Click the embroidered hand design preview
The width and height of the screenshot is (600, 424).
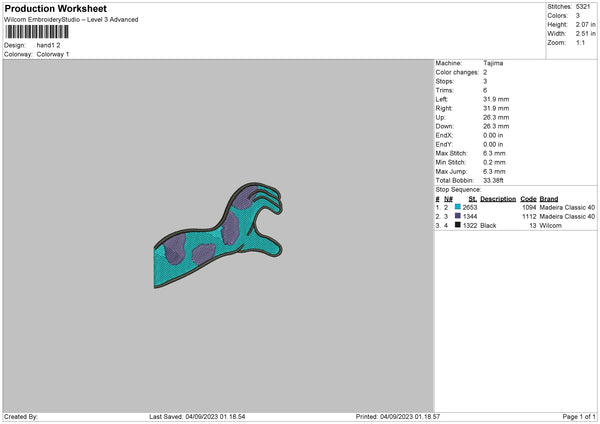pos(218,235)
